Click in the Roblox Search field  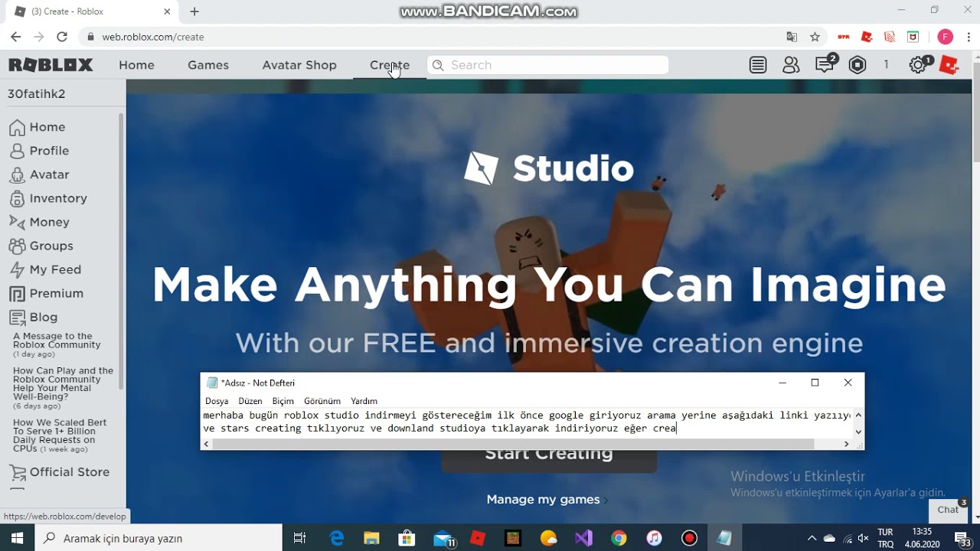click(x=547, y=65)
